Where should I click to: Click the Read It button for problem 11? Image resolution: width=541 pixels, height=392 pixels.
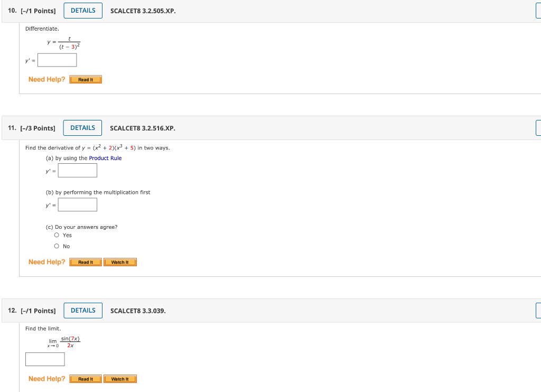tap(85, 262)
